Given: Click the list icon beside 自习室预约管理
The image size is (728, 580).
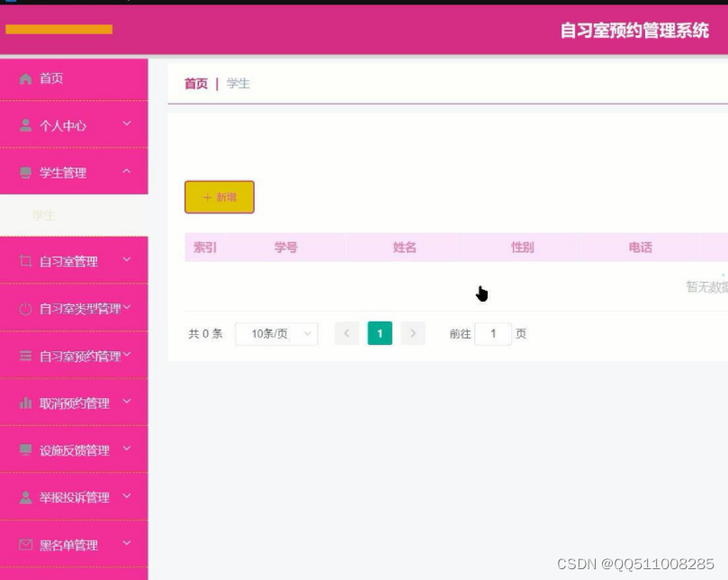Looking at the screenshot, I should click(x=27, y=356).
